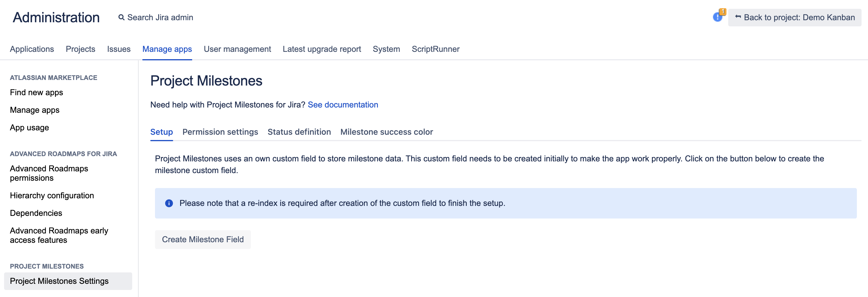This screenshot has height=297, width=868.
Task: Click Create Milestone Field button
Action: [203, 239]
